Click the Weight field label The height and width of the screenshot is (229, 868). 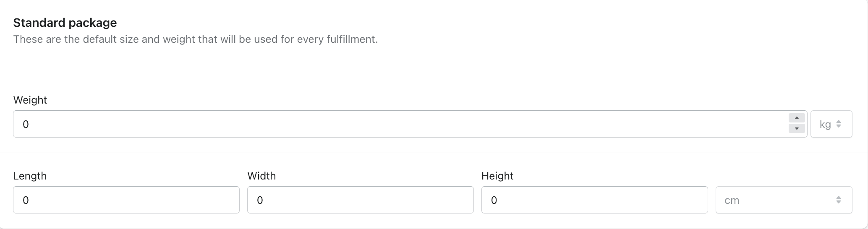point(30,100)
